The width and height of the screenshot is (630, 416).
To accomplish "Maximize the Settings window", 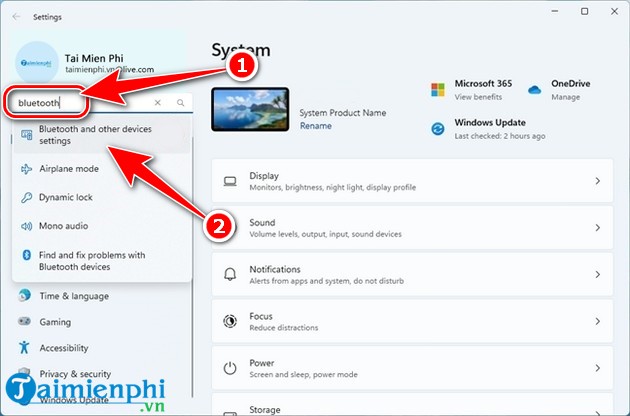I will [x=585, y=11].
